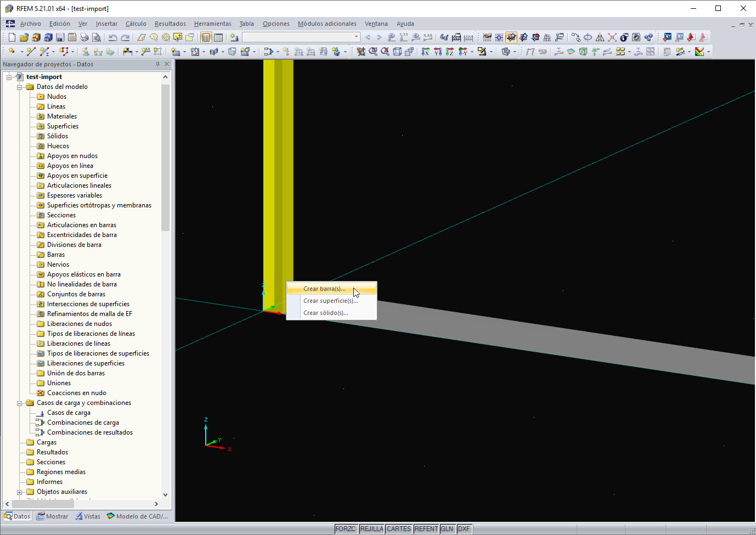Save the model with the floppy disk icon
This screenshot has width=756, height=535.
click(x=60, y=37)
